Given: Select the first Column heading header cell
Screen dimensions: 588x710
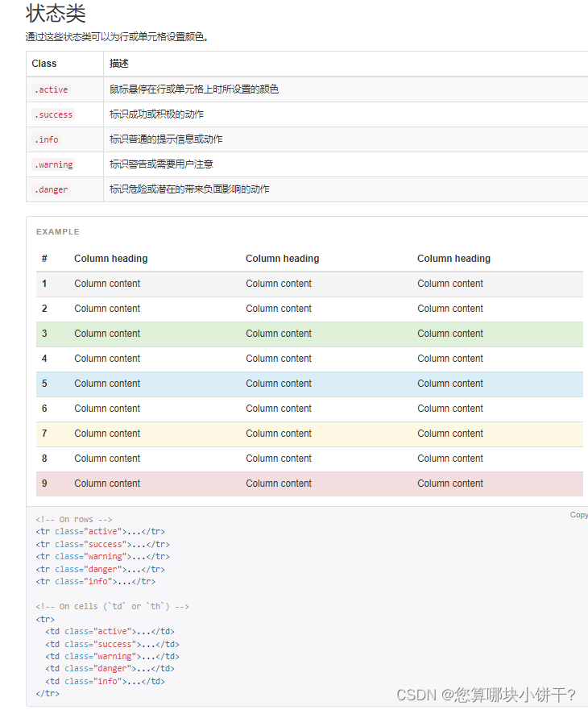Looking at the screenshot, I should click(110, 258).
